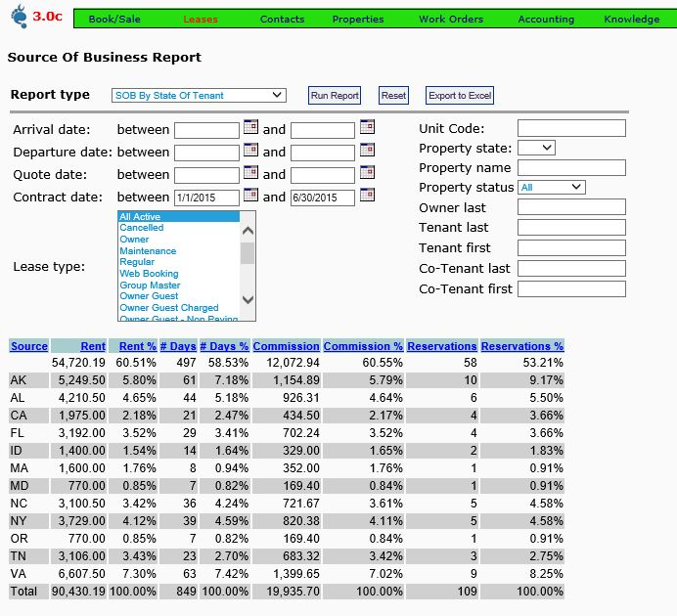Open calendar for Arrival date start
The width and height of the screenshot is (677, 616).
pos(250,127)
